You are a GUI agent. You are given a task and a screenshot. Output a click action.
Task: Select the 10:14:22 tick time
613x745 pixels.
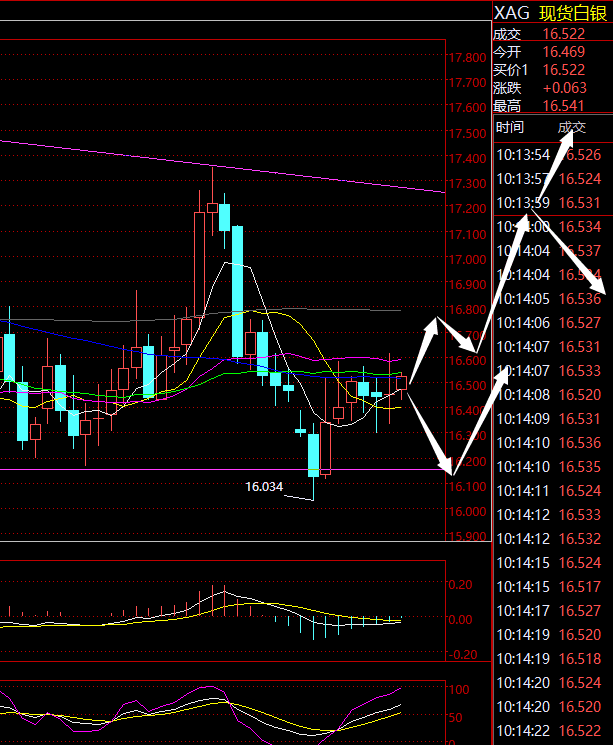[x=523, y=731]
